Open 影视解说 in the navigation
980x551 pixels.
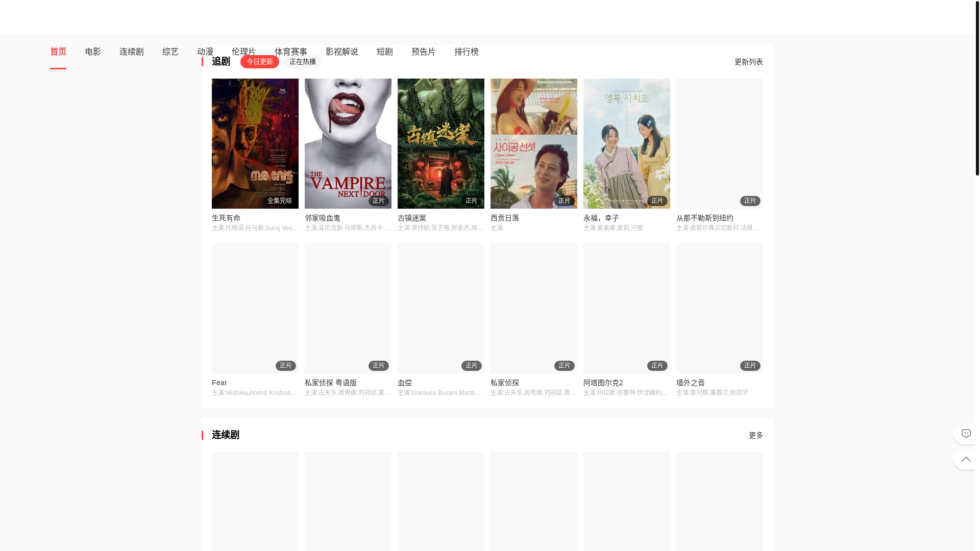342,52
